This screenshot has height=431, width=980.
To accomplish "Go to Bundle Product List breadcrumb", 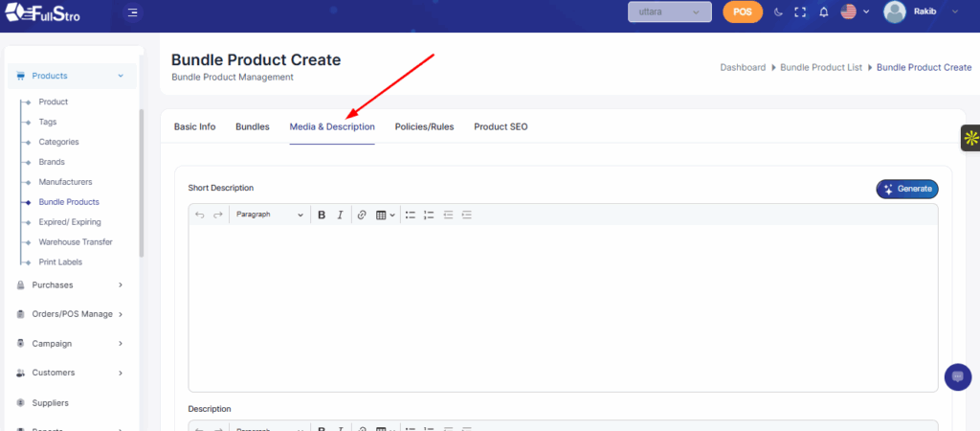I will [822, 68].
